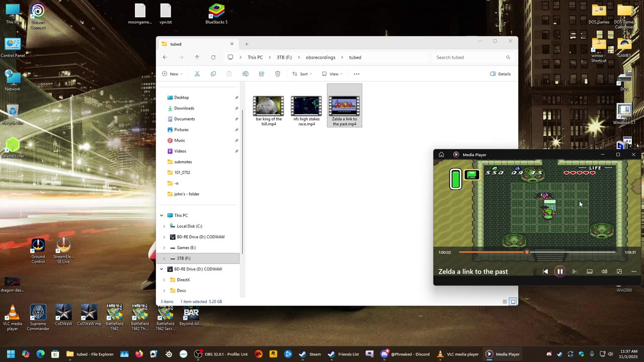
Task: Open Firefox from the taskbar
Action: click(139, 354)
